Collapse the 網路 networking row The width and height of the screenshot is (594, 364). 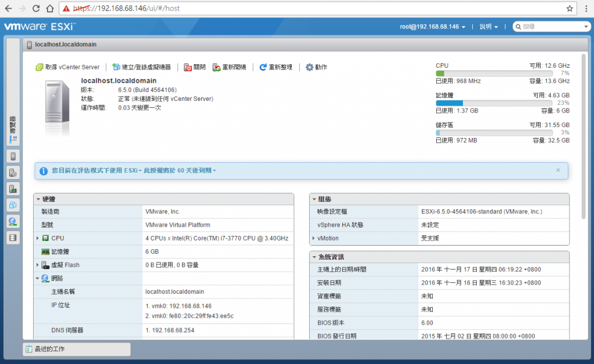pyautogui.click(x=38, y=278)
